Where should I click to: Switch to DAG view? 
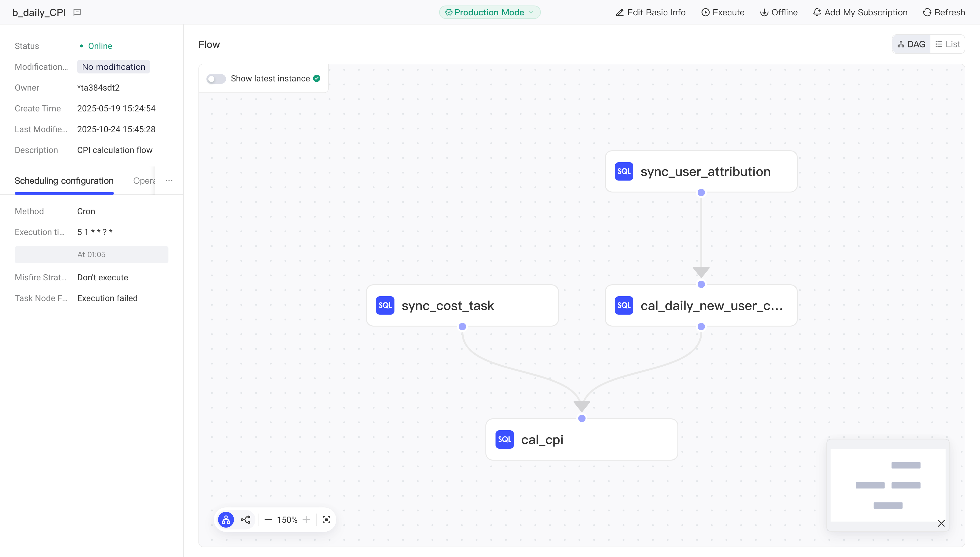[x=911, y=44]
